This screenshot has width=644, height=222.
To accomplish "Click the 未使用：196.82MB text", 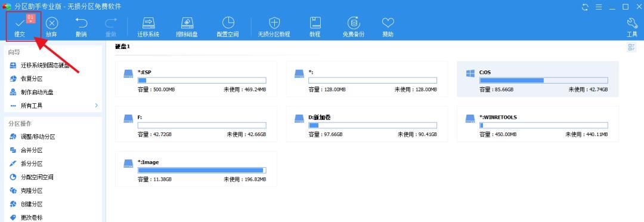I will click(245, 180).
